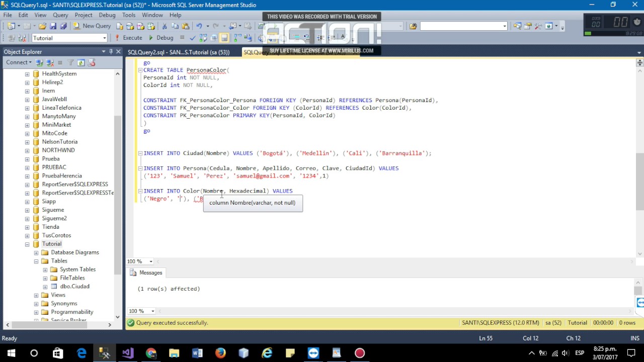Screen dimensions: 644x362
Task: Open Object Explorer window position dropdown
Action: (x=104, y=51)
